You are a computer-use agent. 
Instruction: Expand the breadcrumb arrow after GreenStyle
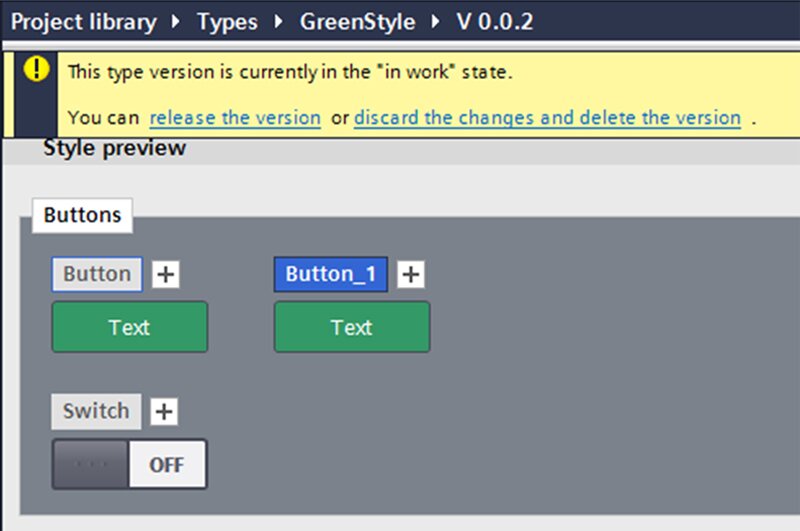coord(436,21)
